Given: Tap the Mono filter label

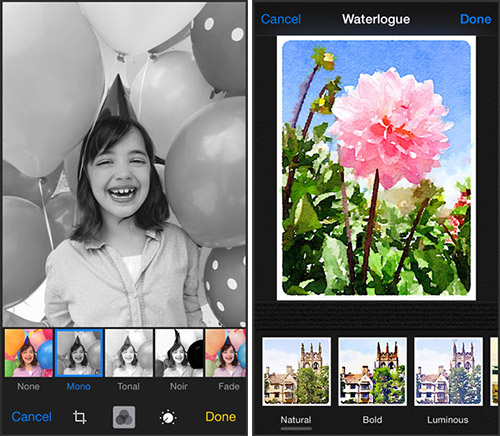Looking at the screenshot, I should tap(78, 387).
